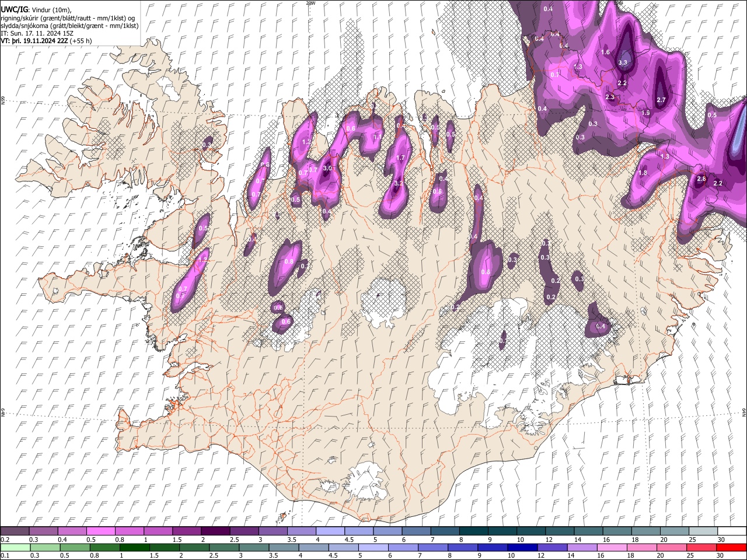
Task: Click the '0.2' label under upper legend row
Action: pyautogui.click(x=5, y=540)
